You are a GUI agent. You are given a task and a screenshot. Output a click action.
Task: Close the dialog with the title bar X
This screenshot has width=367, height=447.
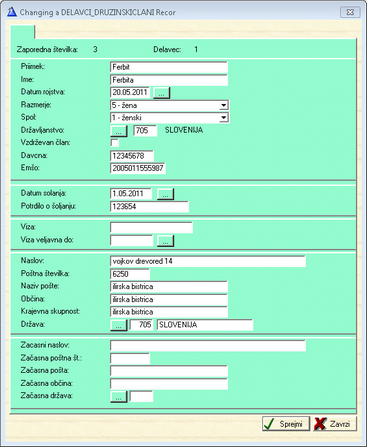pos(350,12)
